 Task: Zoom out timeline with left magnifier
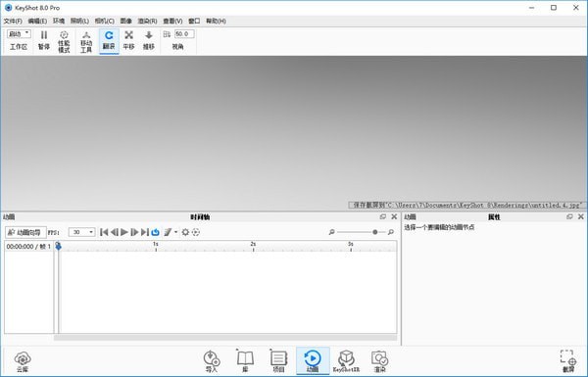pyautogui.click(x=331, y=232)
